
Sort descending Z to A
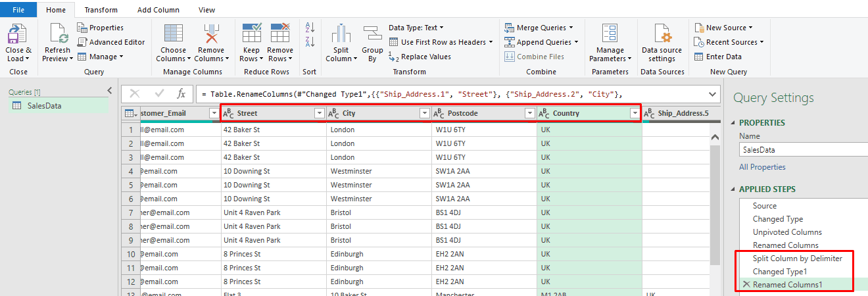[x=310, y=42]
